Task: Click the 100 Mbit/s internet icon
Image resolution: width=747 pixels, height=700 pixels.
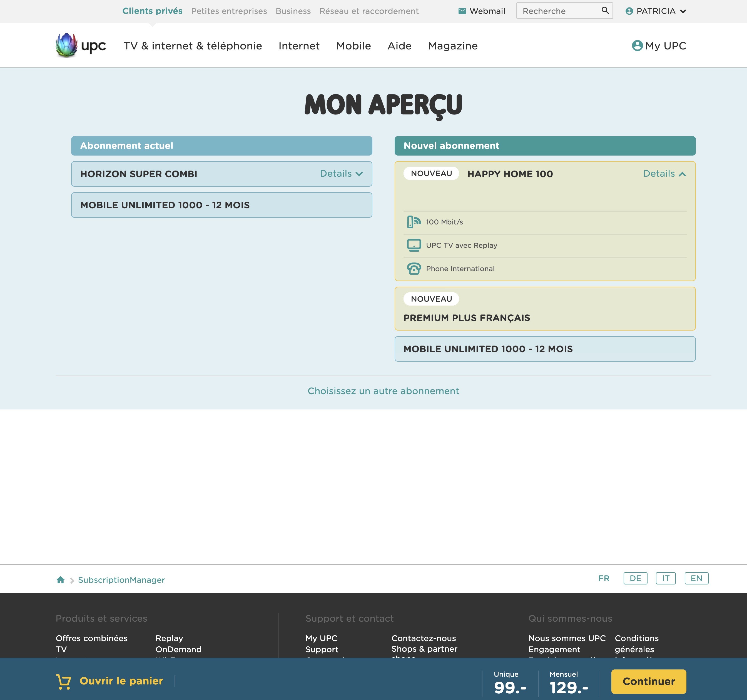Action: tap(414, 222)
